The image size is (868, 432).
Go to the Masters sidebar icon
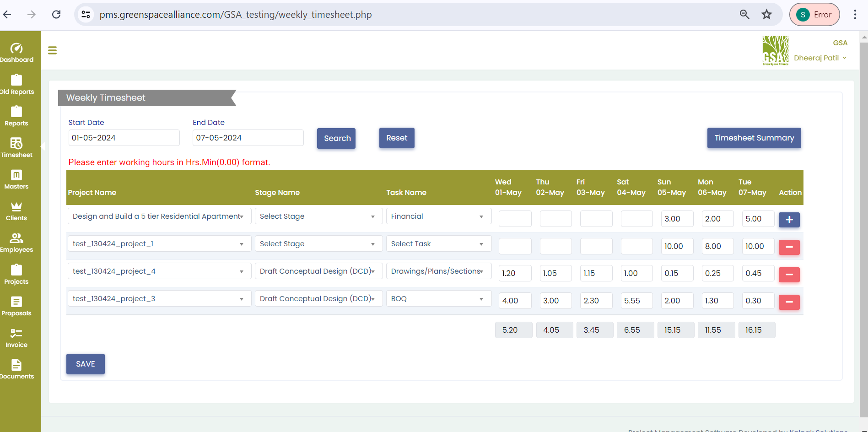[x=16, y=175]
